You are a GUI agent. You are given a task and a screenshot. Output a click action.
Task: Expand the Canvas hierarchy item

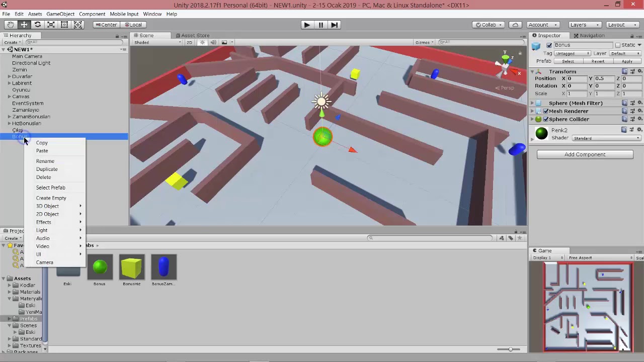point(9,97)
